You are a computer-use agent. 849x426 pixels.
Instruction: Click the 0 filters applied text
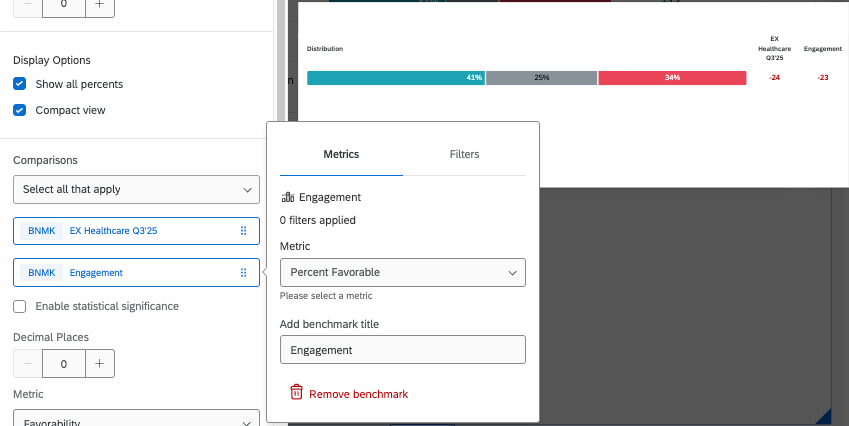tap(318, 220)
